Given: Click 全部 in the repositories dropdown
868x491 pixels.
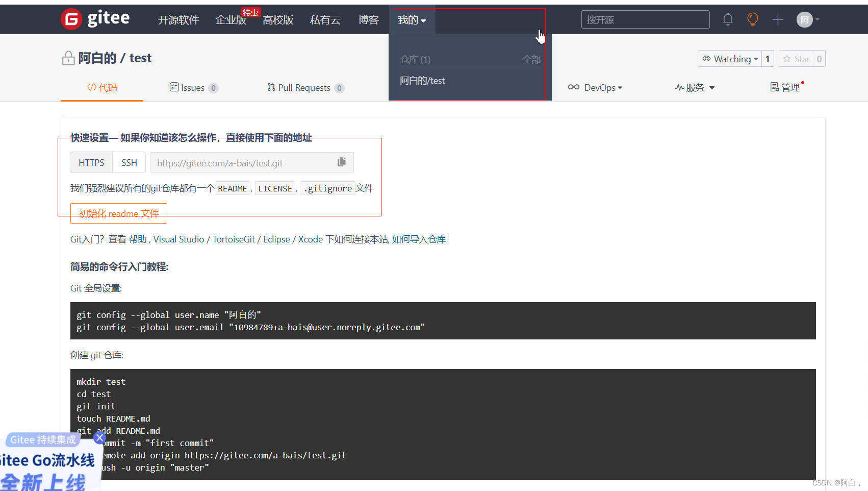Looking at the screenshot, I should click(x=531, y=60).
